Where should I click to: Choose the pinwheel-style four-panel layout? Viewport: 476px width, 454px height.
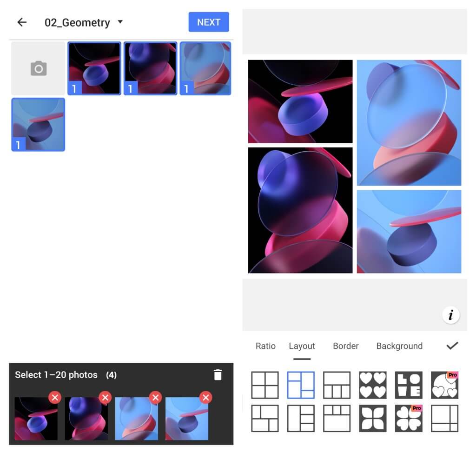(265, 419)
